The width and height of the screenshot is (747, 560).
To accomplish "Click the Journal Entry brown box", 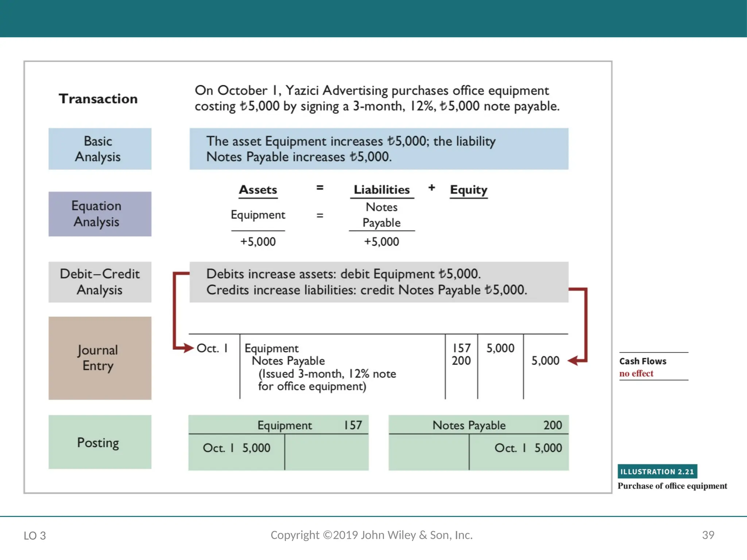I will [x=100, y=358].
